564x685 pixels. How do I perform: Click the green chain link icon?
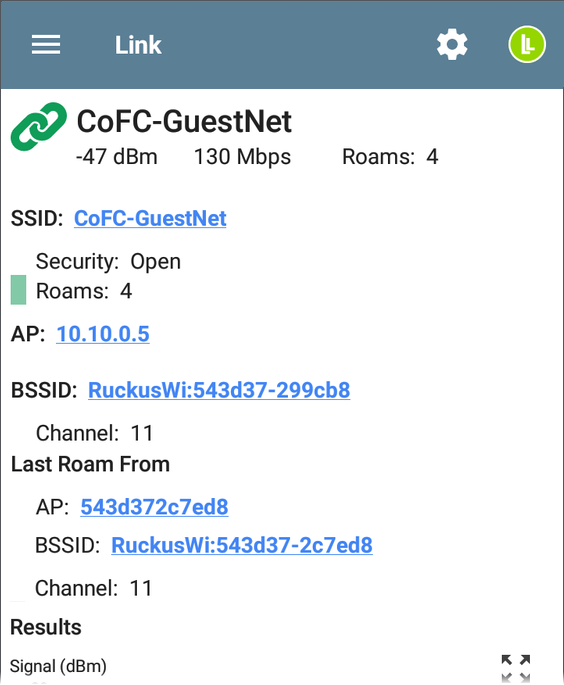(x=39, y=126)
